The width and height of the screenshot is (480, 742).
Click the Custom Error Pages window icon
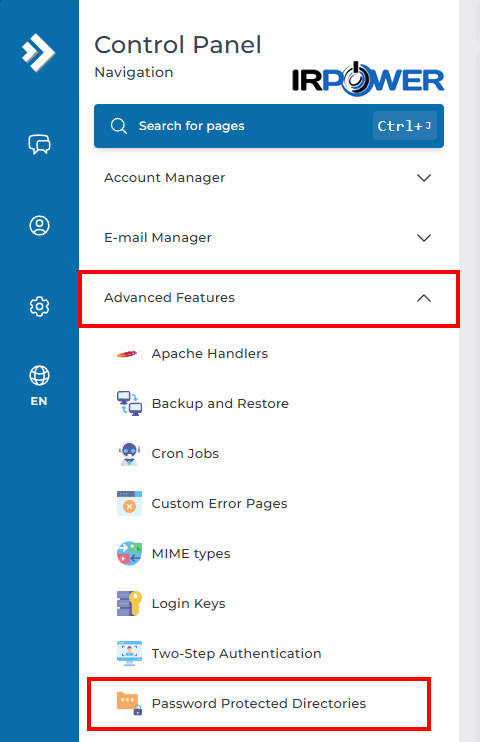[129, 503]
